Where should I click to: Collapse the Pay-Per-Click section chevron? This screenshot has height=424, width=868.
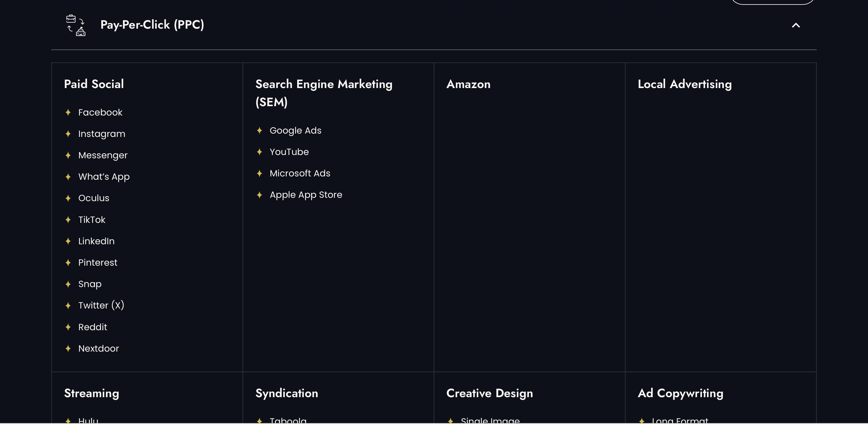[x=796, y=25]
